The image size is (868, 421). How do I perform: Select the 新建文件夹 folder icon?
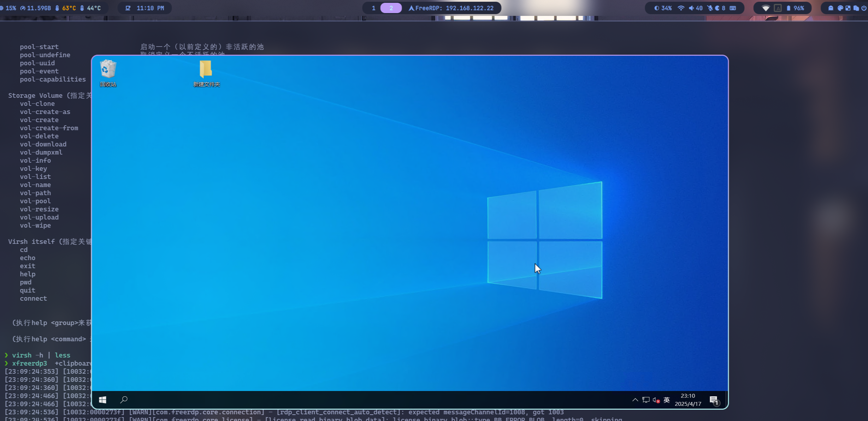click(206, 73)
